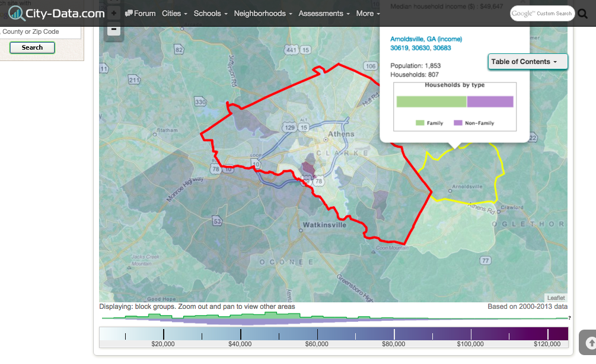This screenshot has height=364, width=596.
Task: Open the More dropdown menu
Action: pyautogui.click(x=368, y=13)
